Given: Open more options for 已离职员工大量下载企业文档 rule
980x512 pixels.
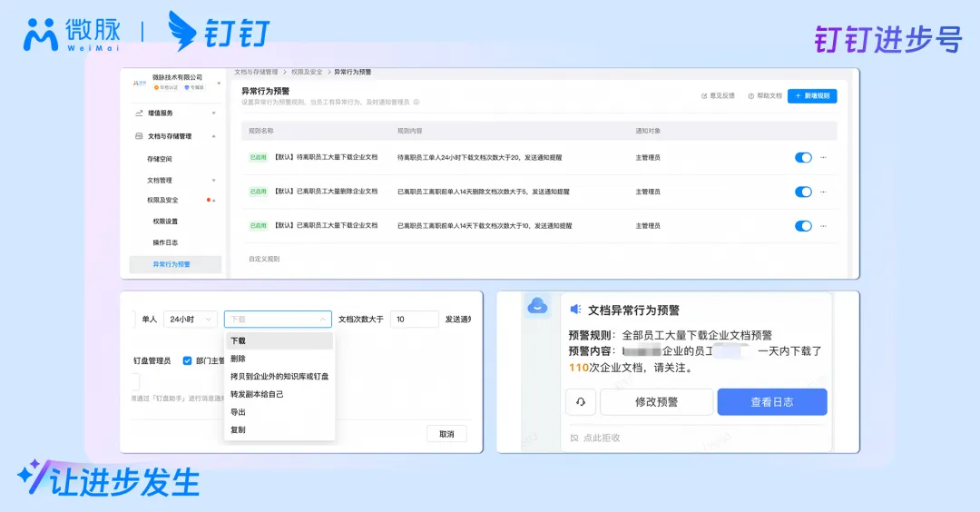Looking at the screenshot, I should pos(823,226).
